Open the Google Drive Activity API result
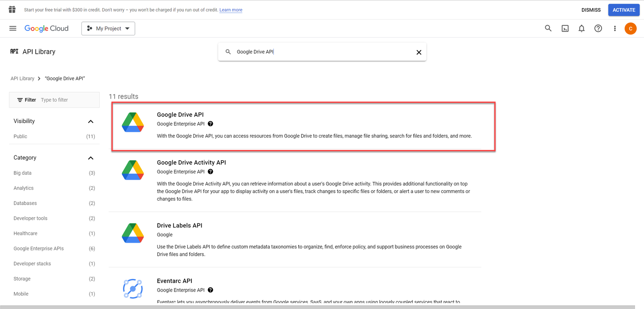The width and height of the screenshot is (644, 309). pos(191,163)
